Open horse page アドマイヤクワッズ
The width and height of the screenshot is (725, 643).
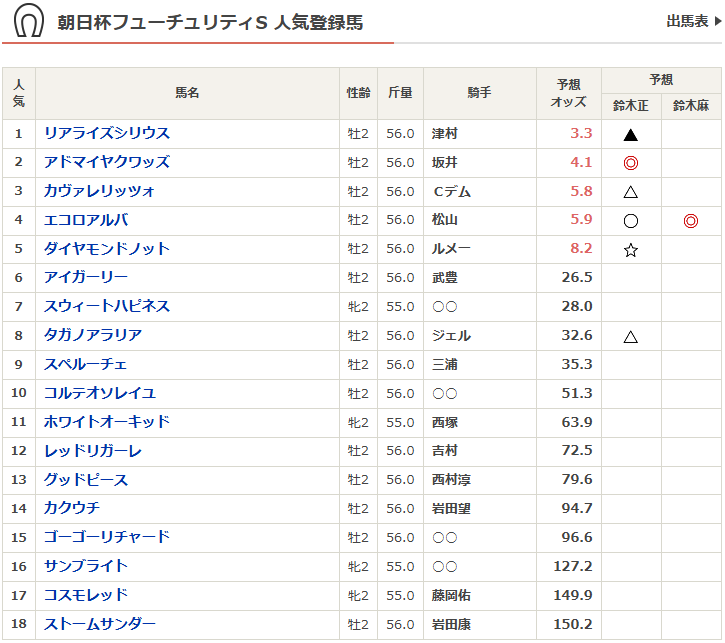(107, 162)
